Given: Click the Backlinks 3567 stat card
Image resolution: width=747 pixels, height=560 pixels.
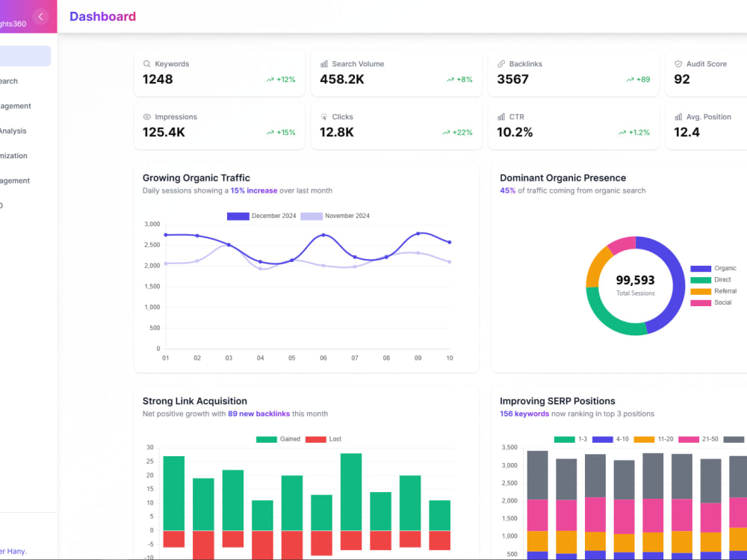Looking at the screenshot, I should tap(574, 73).
